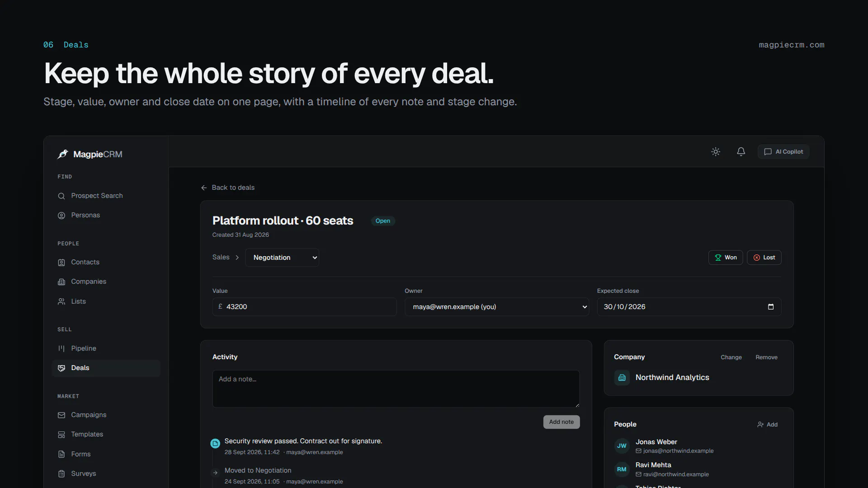
Task: Click jonas@northwind.example email
Action: pos(678,451)
